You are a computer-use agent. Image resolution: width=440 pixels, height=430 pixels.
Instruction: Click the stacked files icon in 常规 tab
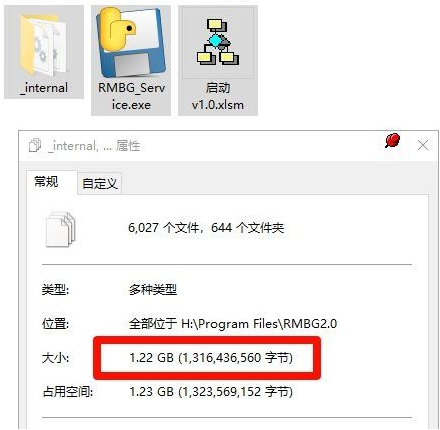point(60,229)
